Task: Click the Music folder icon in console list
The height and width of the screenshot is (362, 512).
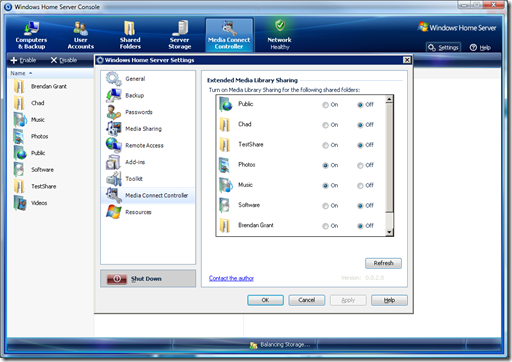Action: [x=20, y=119]
